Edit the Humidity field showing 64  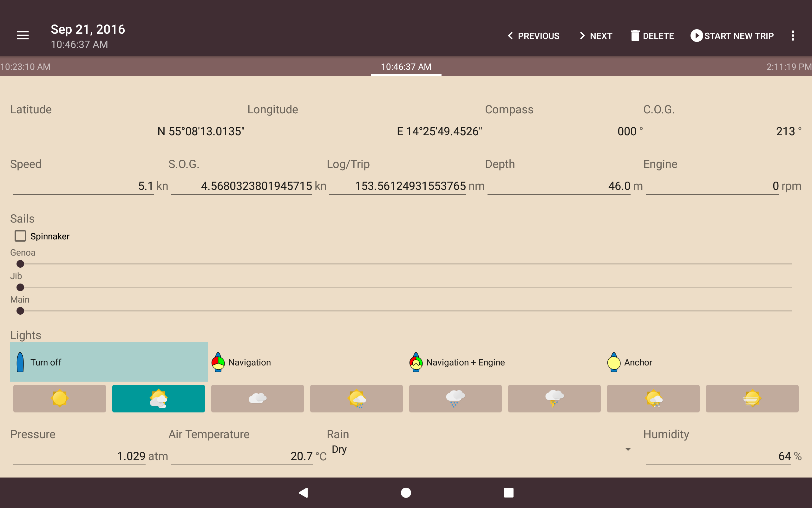pyautogui.click(x=719, y=456)
